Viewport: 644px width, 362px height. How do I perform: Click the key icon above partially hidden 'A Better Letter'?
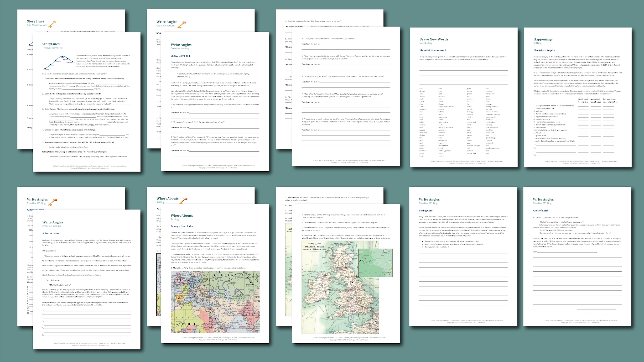click(52, 202)
